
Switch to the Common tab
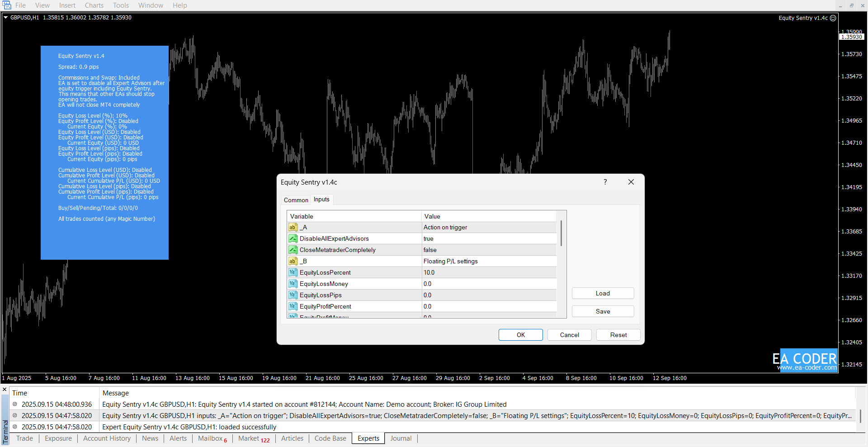(x=296, y=200)
